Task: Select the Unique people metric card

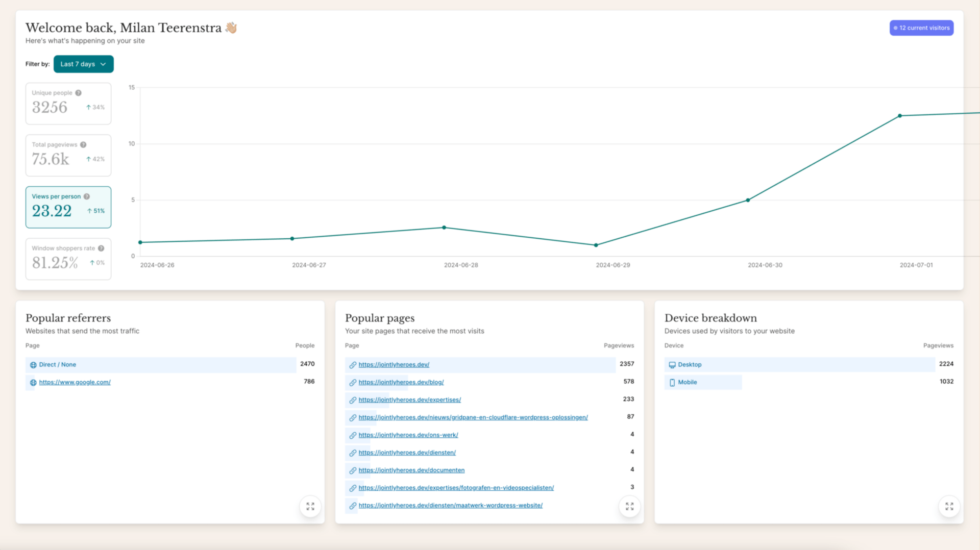Action: click(68, 104)
